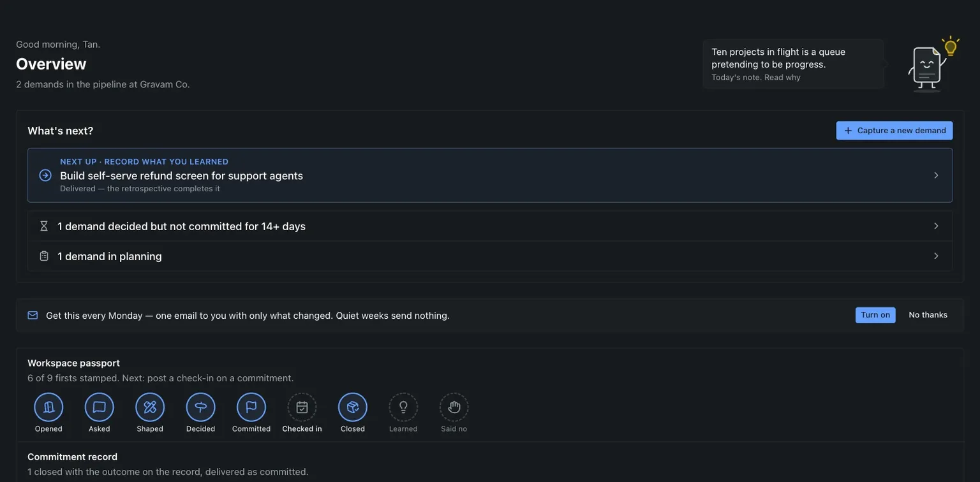Click the Checked in calendar stamp
Screen dimensions: 980x482
pos(302,407)
